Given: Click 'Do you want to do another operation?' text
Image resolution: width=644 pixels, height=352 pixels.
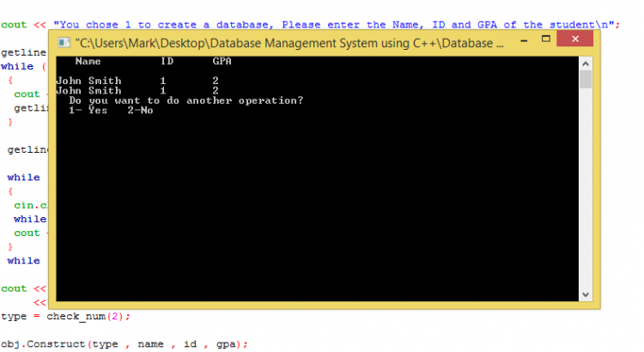Looking at the screenshot, I should point(186,100).
